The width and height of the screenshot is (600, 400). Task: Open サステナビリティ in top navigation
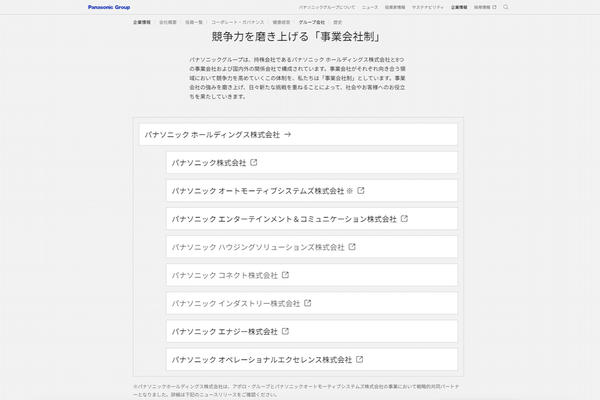[428, 7]
